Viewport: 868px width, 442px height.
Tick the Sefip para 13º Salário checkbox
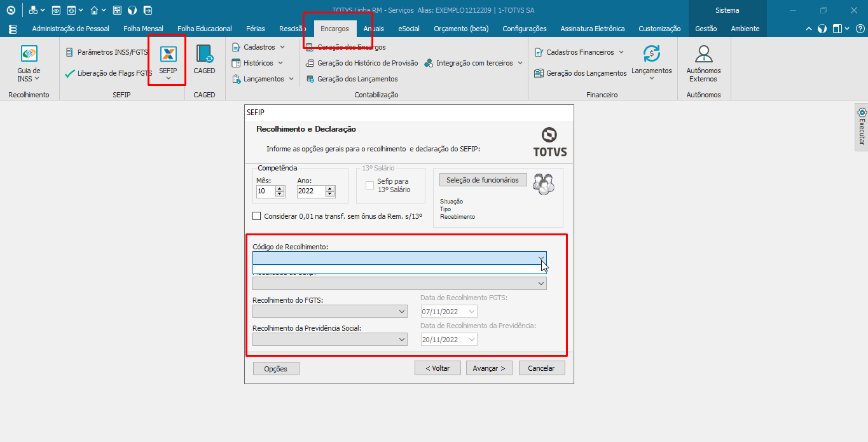370,185
